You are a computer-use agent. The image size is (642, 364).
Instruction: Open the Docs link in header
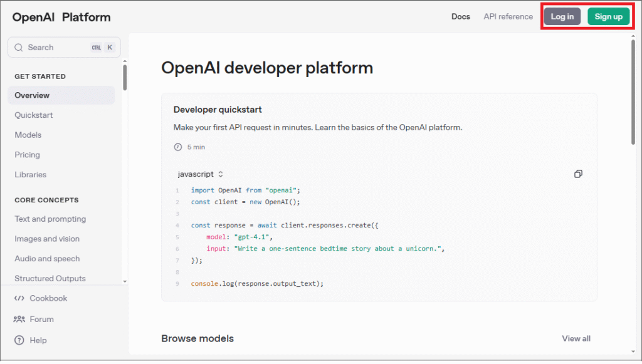tap(461, 17)
